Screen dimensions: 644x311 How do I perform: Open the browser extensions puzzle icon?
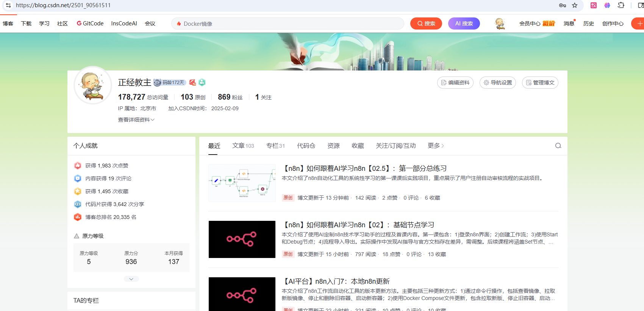point(621,5)
